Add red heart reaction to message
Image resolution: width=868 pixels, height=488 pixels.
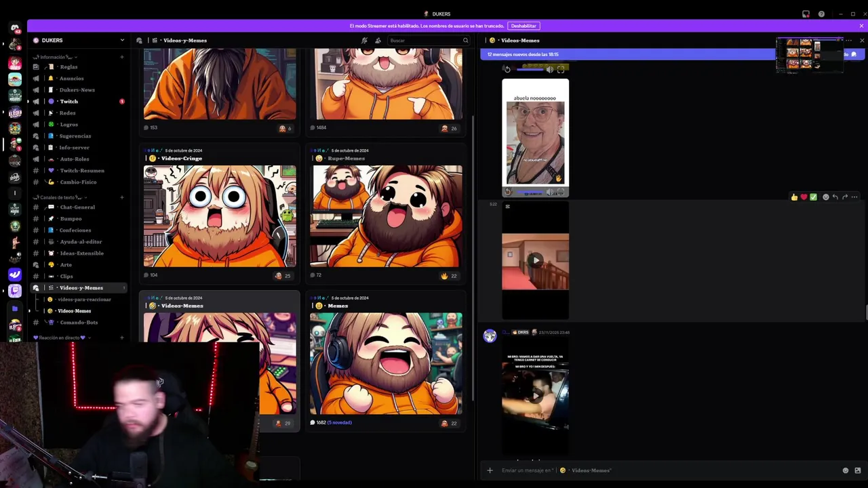tap(804, 197)
